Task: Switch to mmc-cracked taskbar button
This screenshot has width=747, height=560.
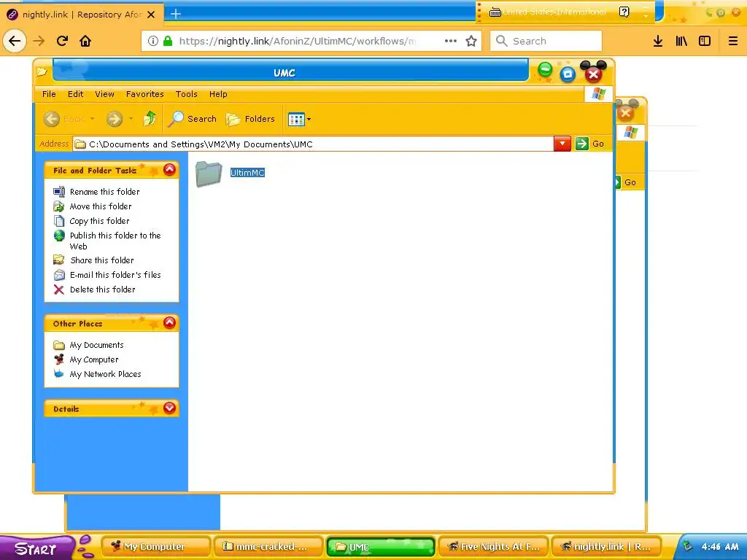Action: coord(268,547)
